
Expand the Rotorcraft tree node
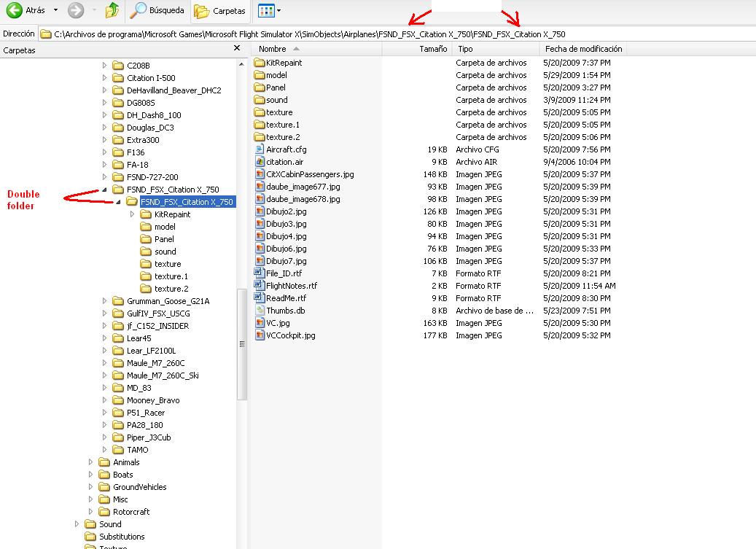[x=90, y=511]
